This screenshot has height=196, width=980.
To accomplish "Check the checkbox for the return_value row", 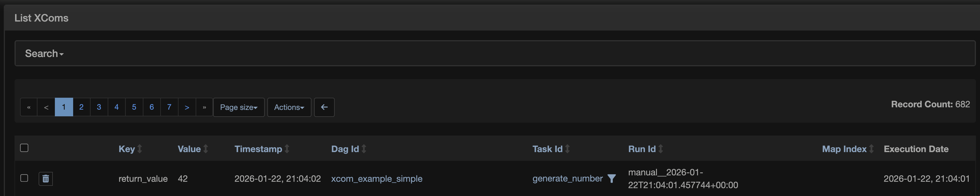I will click(24, 178).
